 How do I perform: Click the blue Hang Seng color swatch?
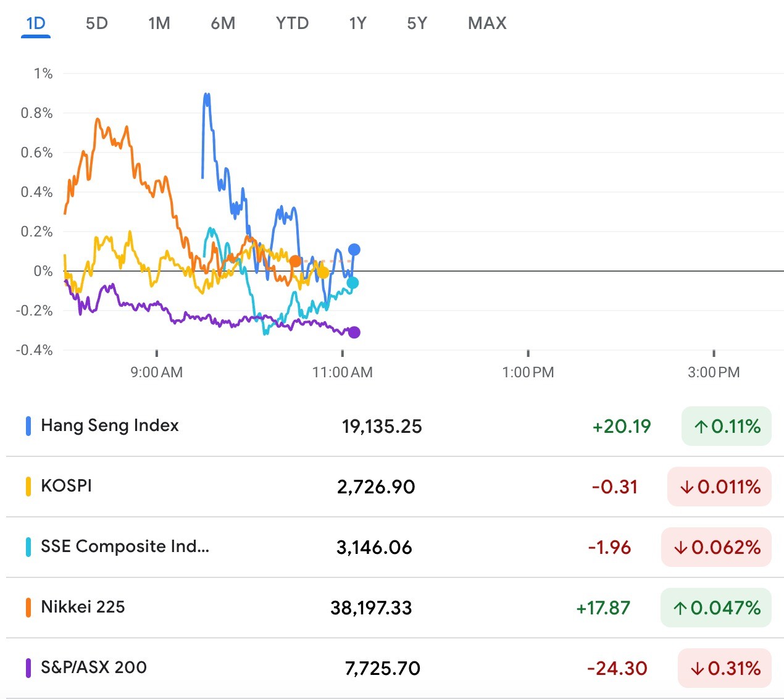pyautogui.click(x=28, y=426)
